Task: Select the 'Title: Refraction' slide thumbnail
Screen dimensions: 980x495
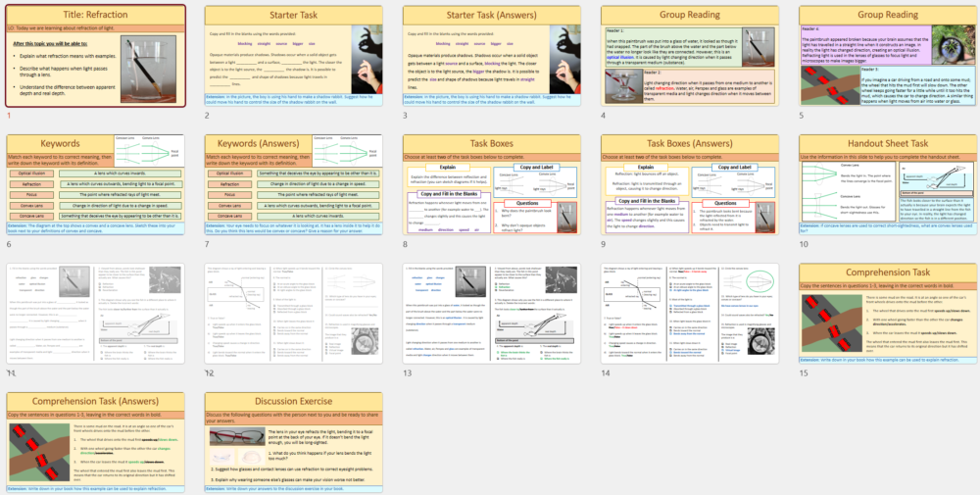Action: tap(96, 56)
